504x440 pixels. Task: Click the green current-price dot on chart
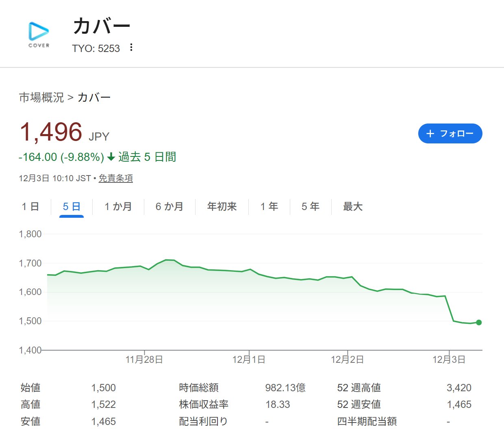click(479, 323)
